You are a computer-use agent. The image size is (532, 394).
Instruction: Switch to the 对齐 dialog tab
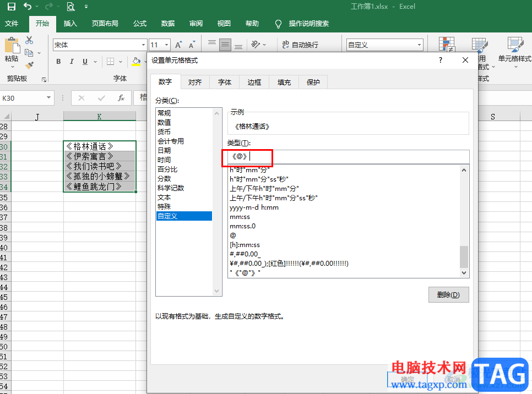coord(195,82)
